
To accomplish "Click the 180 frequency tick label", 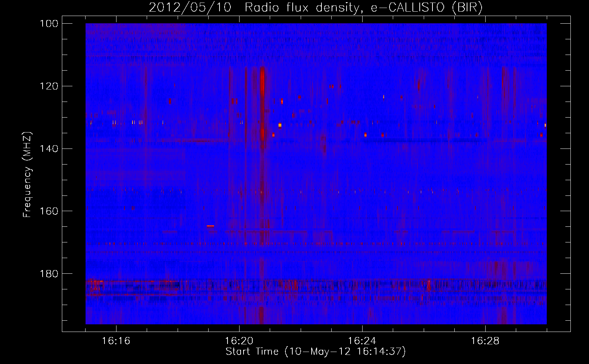I will [x=49, y=274].
